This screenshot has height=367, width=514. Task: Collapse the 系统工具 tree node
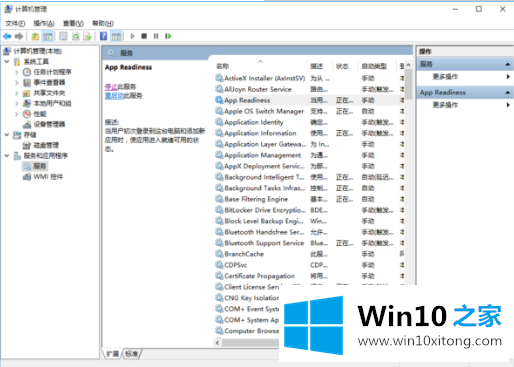tap(7, 61)
